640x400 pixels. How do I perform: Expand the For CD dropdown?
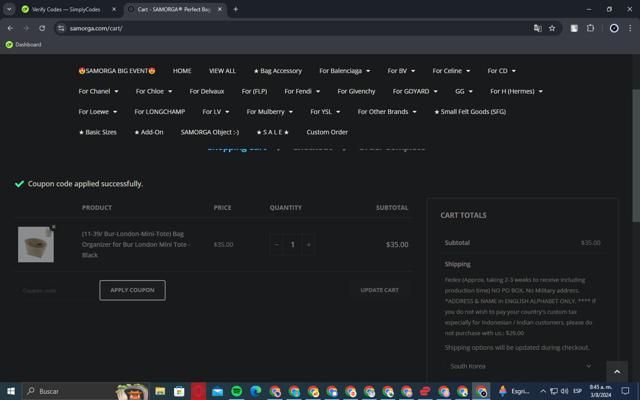click(502, 71)
